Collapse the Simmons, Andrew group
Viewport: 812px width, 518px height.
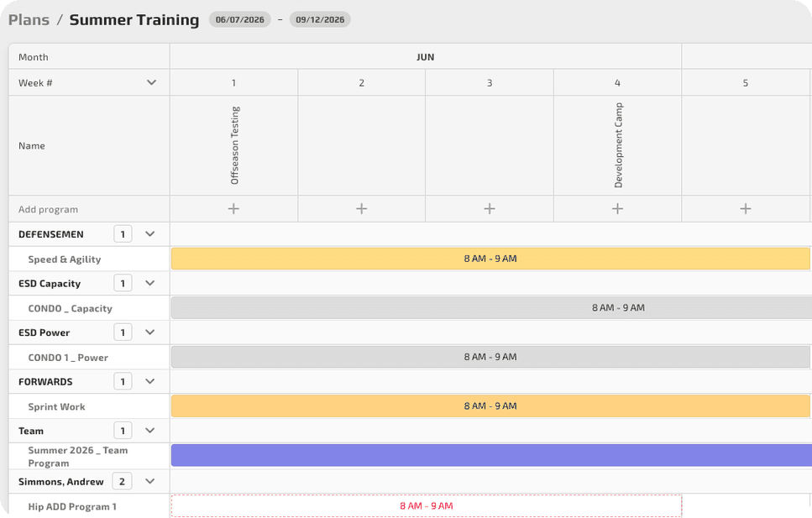[x=150, y=481]
